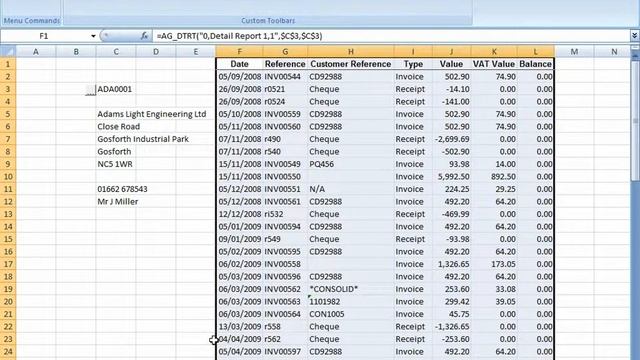Select customer reference cell CON1005
The width and height of the screenshot is (640, 360).
pyautogui.click(x=351, y=314)
